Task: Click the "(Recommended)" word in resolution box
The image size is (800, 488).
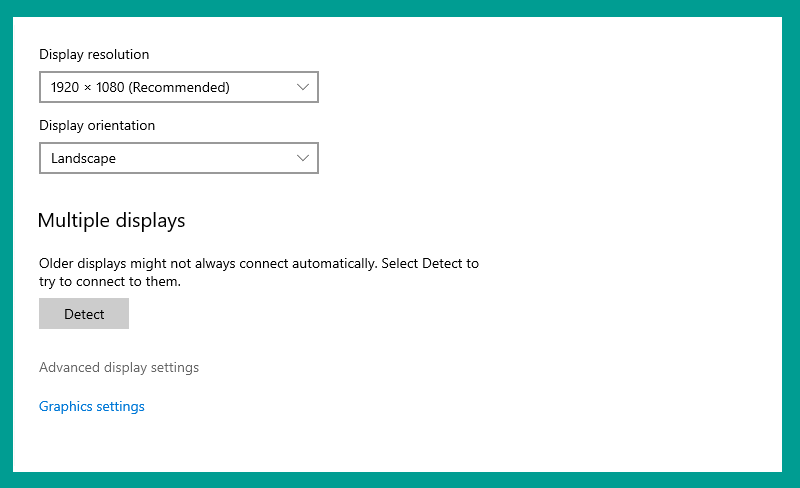Action: point(179,87)
